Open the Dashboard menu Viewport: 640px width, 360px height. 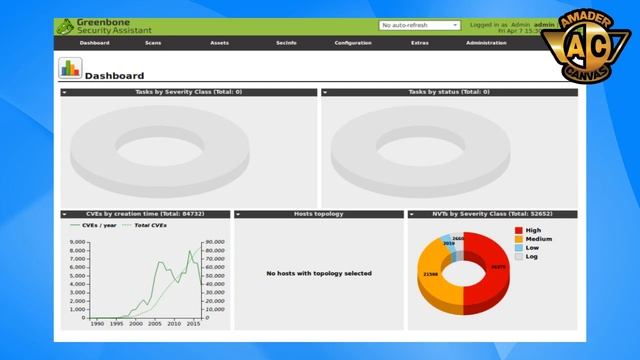[95, 43]
